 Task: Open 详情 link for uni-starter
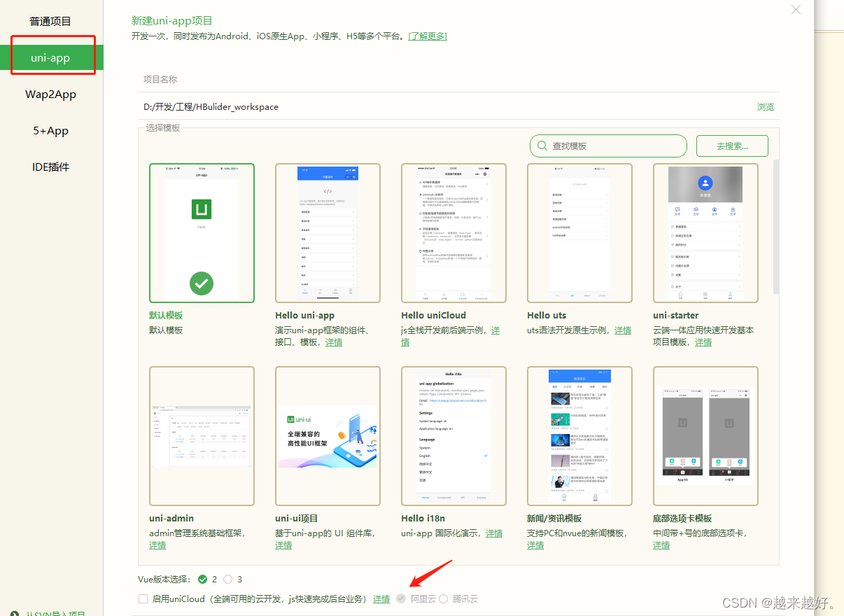(703, 342)
